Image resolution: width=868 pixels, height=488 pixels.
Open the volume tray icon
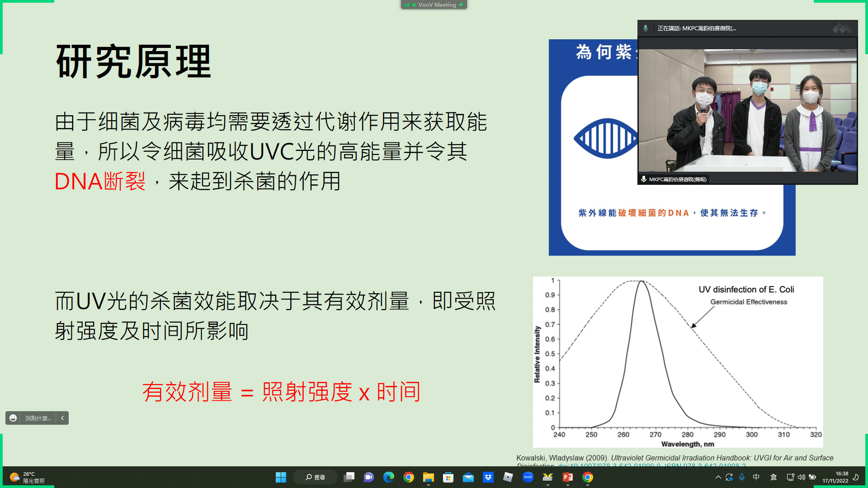[802, 477]
